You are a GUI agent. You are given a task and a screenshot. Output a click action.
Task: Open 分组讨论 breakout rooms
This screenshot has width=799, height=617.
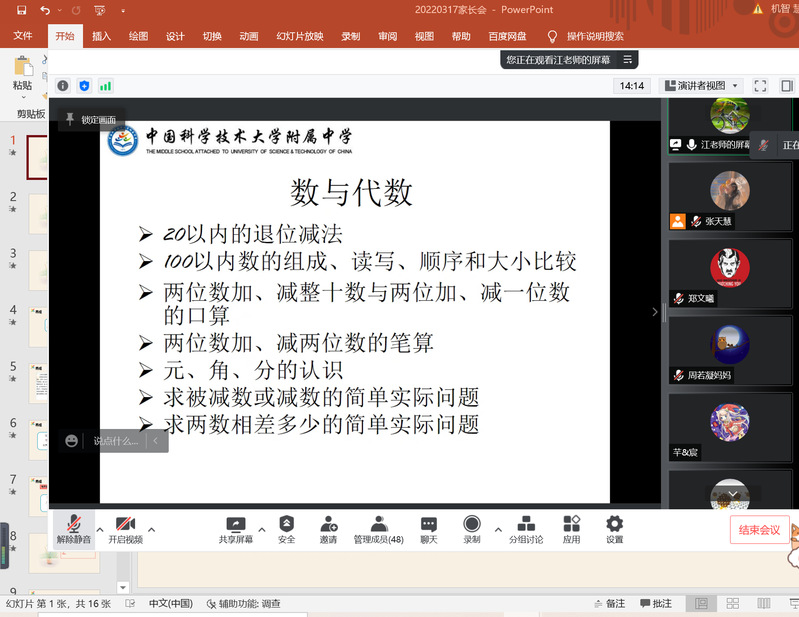pyautogui.click(x=526, y=529)
